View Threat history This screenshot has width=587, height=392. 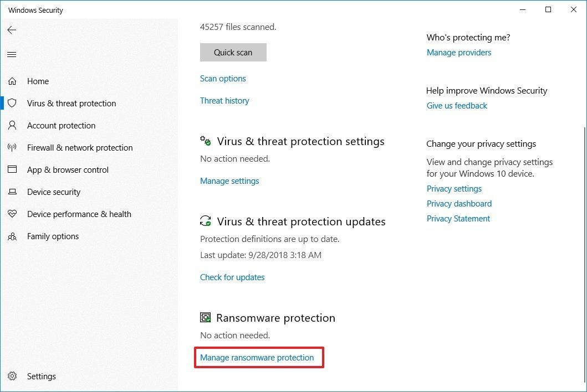point(224,100)
